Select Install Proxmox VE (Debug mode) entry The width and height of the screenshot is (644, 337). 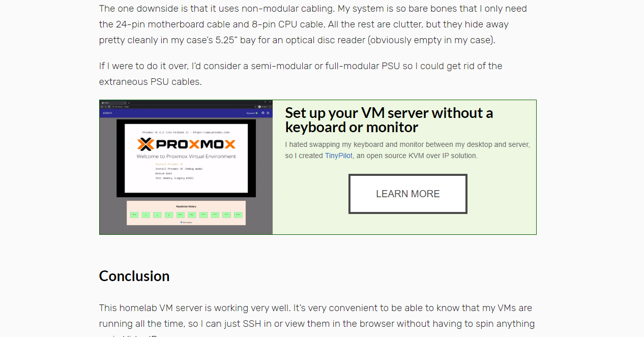[179, 169]
